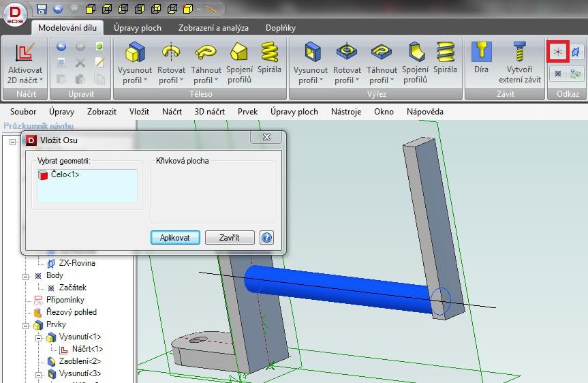Open the DesignSpark 3DS application menu button

click(14, 14)
